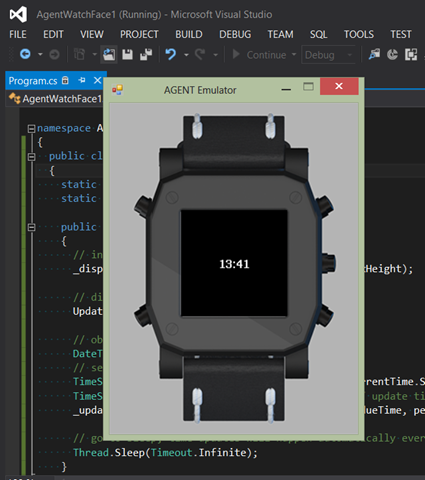This screenshot has width=425, height=480.
Task: Open the Navigate Backward history dropdown arrow
Action: (40, 54)
